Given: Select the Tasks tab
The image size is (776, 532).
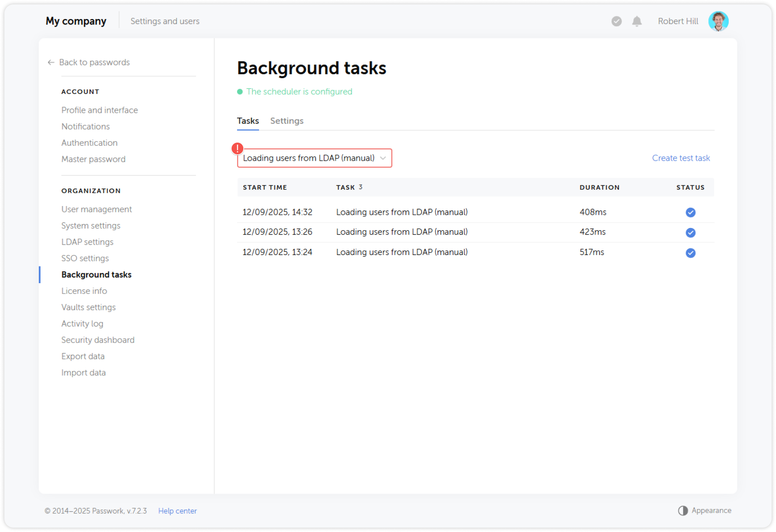Looking at the screenshot, I should (248, 121).
